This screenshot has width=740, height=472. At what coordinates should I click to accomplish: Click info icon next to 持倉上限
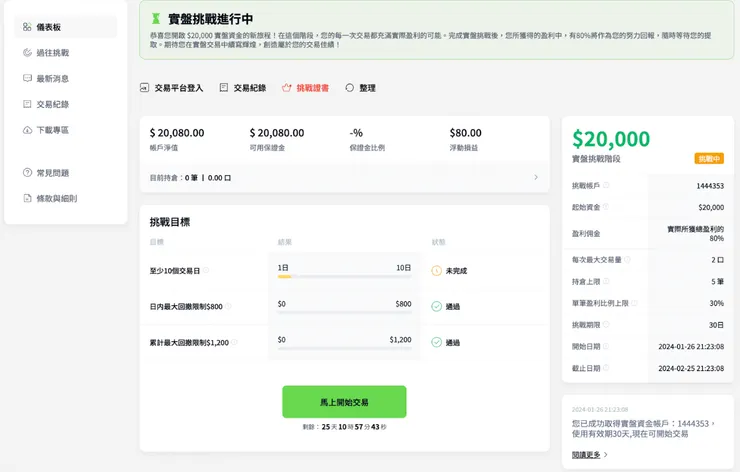tap(606, 281)
